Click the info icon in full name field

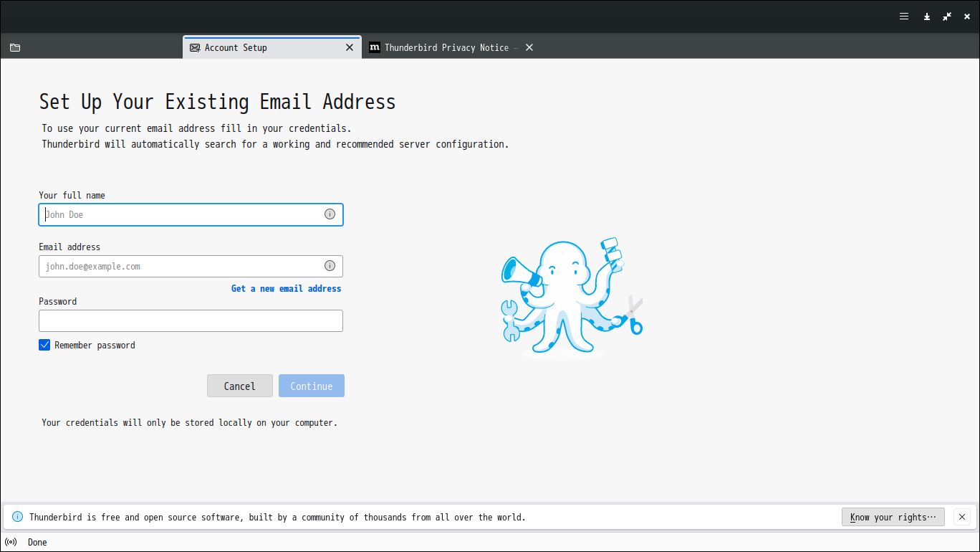coord(330,214)
